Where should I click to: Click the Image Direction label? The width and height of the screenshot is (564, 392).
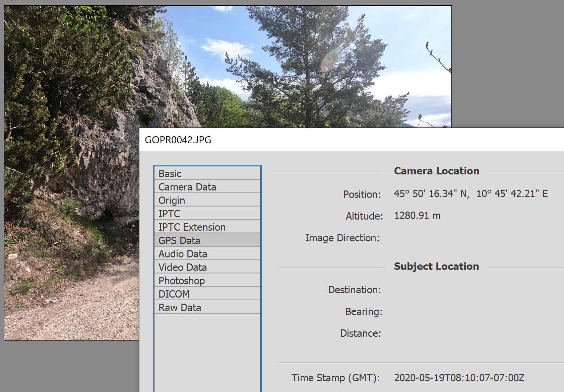tap(342, 238)
